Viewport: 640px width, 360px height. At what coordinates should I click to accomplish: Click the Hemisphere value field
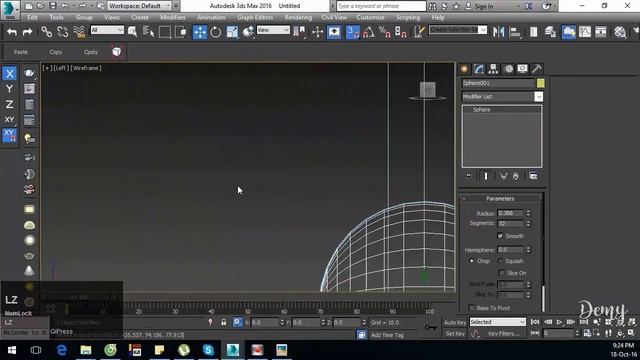(x=510, y=249)
